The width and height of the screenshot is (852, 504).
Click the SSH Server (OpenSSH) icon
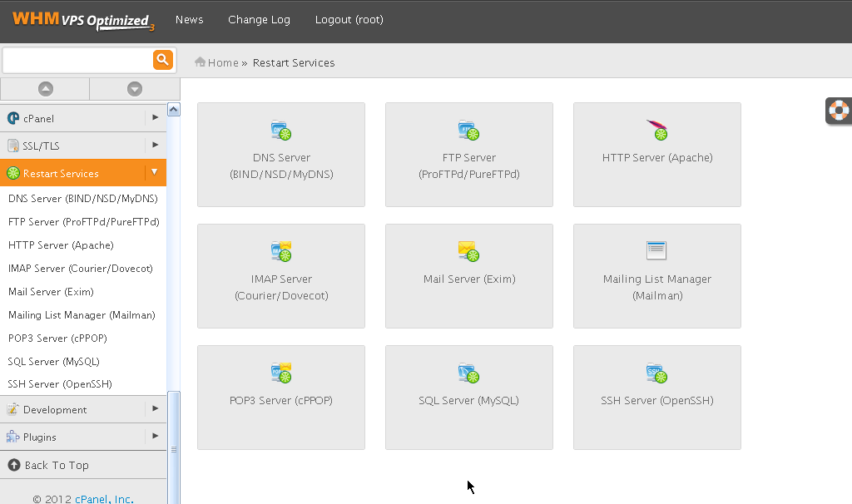(657, 373)
